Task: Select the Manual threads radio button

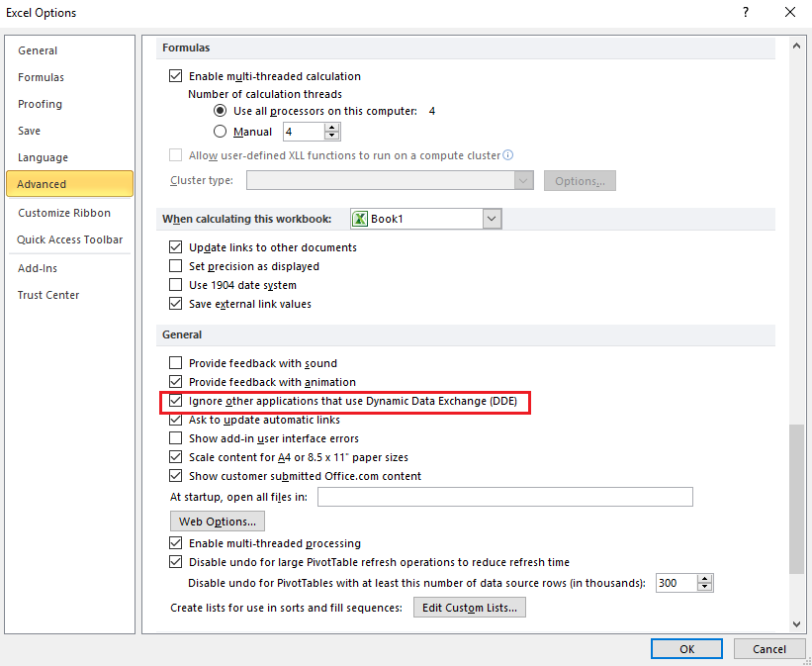Action: (x=221, y=132)
